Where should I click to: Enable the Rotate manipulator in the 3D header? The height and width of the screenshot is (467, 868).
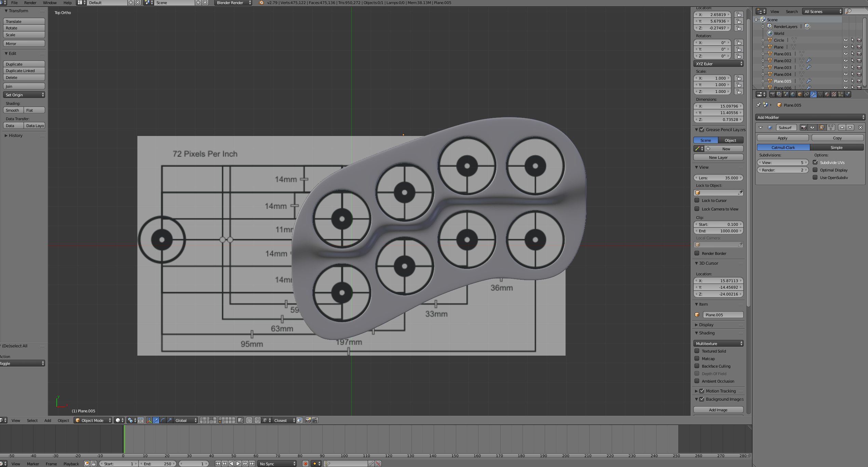coord(162,421)
